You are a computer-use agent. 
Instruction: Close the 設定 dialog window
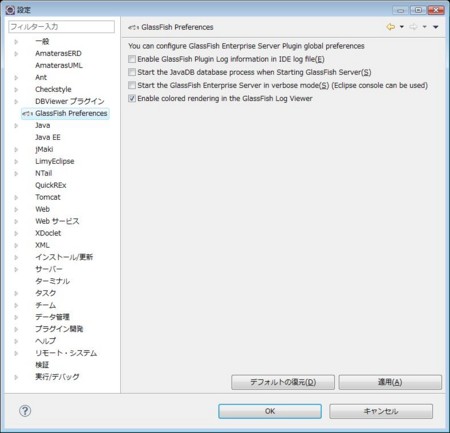pos(435,10)
